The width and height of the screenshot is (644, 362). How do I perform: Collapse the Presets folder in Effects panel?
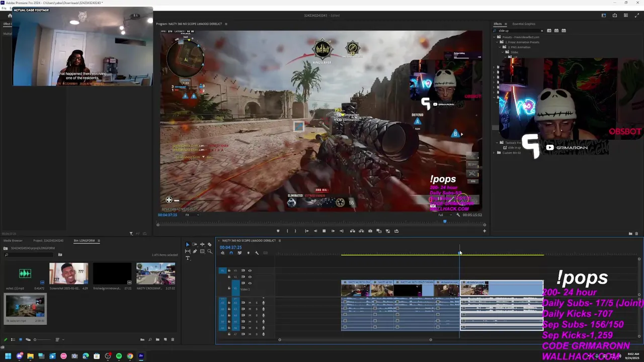495,37
